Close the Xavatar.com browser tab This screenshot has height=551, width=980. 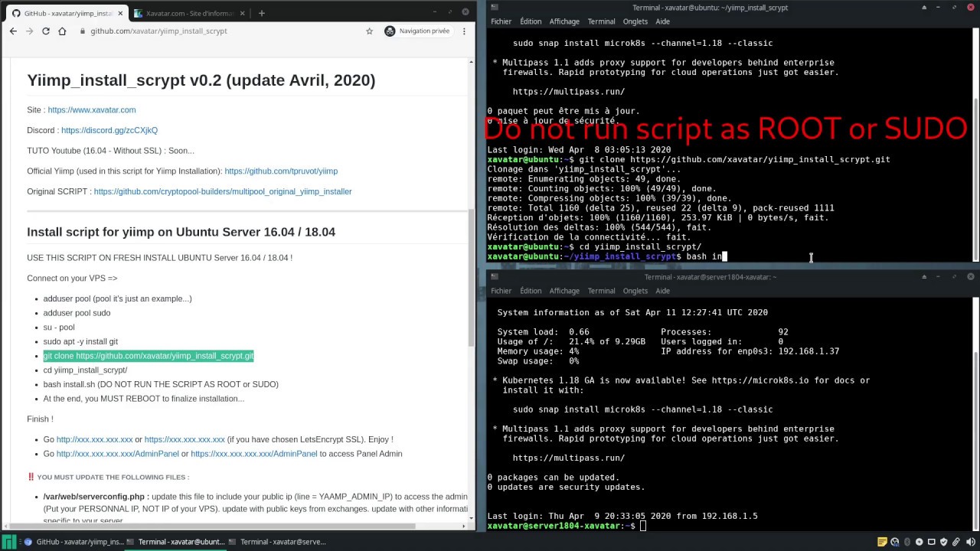click(242, 13)
